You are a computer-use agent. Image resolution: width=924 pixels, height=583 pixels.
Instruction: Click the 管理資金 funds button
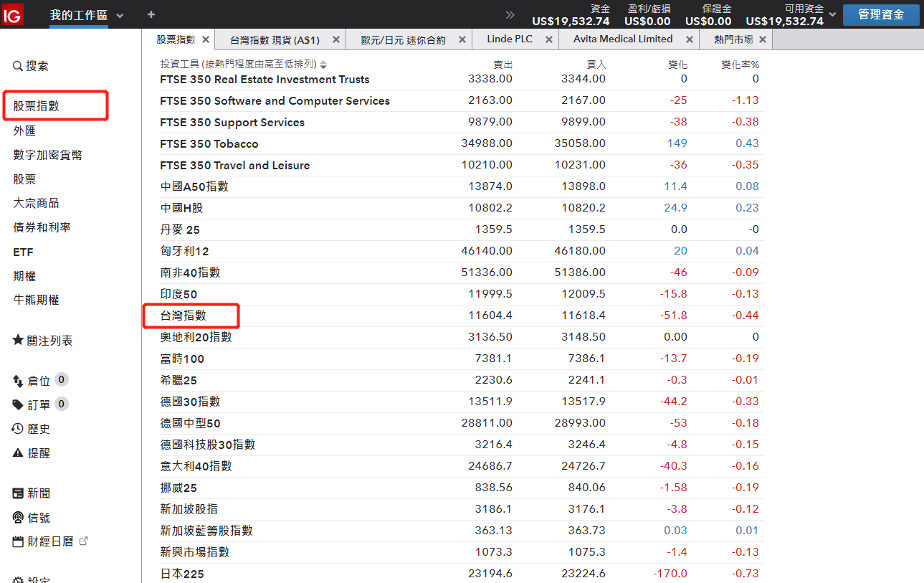881,14
